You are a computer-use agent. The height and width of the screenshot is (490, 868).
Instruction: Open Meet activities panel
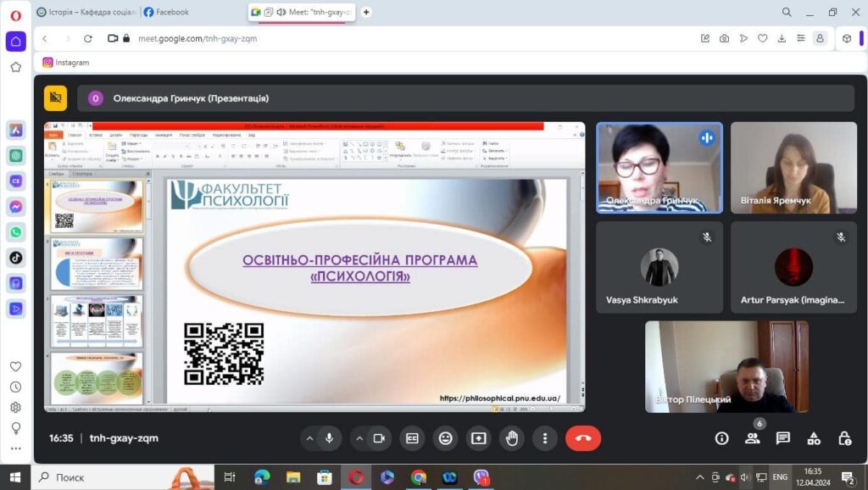click(814, 438)
